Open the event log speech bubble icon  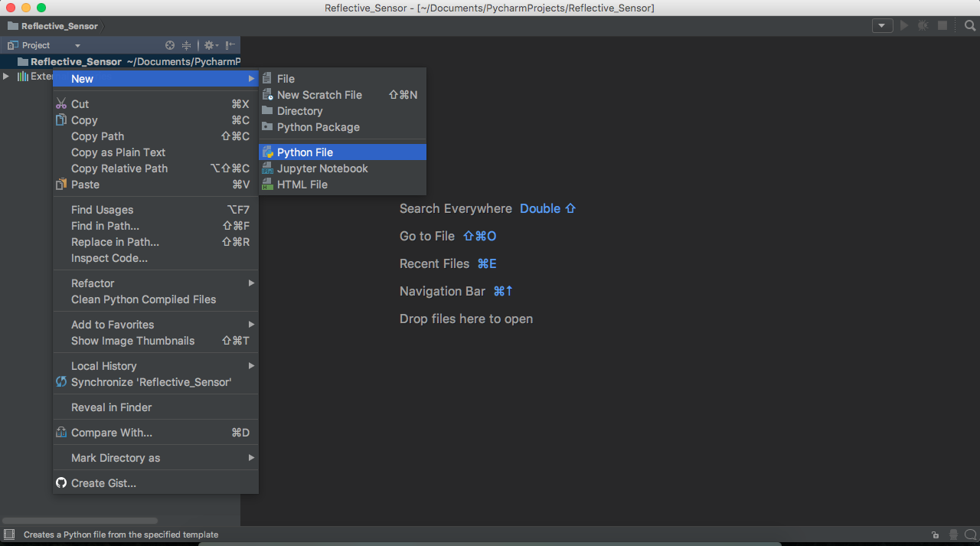coord(970,535)
